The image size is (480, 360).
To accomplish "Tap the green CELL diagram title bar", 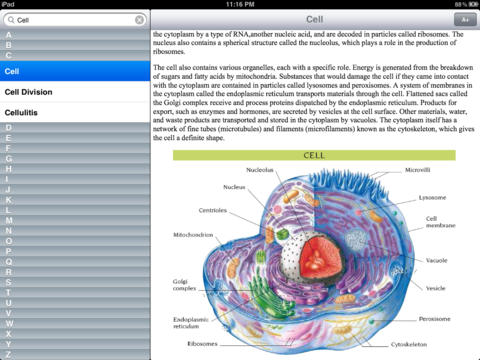I will [x=314, y=155].
